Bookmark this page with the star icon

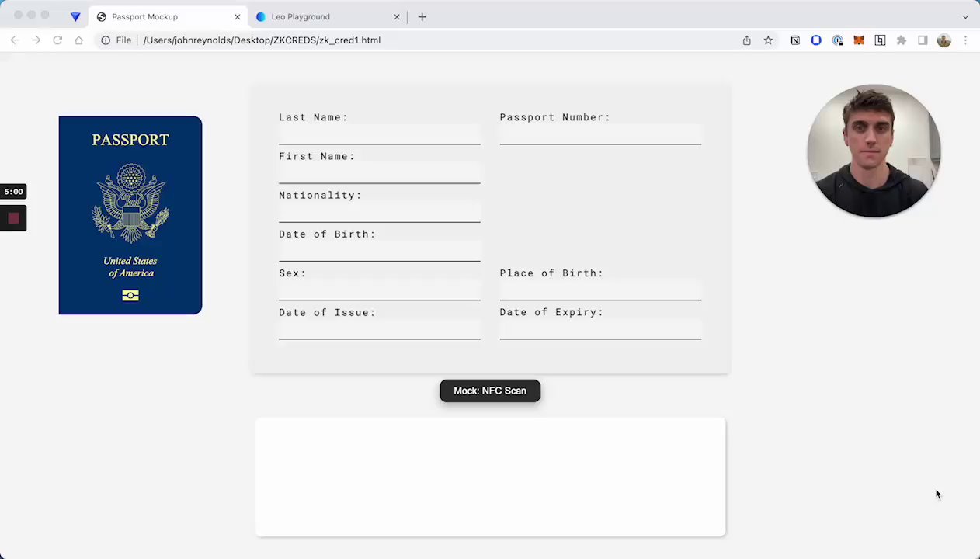coord(768,40)
